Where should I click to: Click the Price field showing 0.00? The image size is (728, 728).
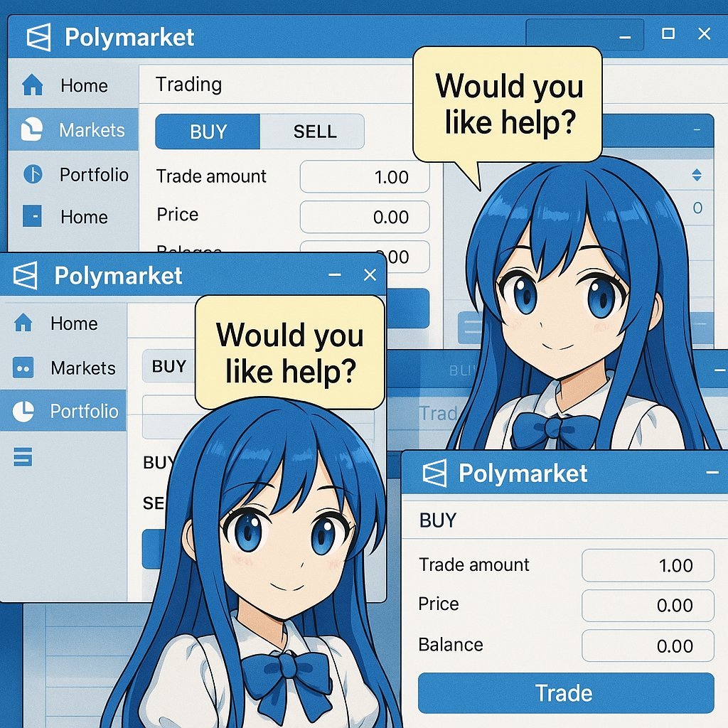coord(647,605)
